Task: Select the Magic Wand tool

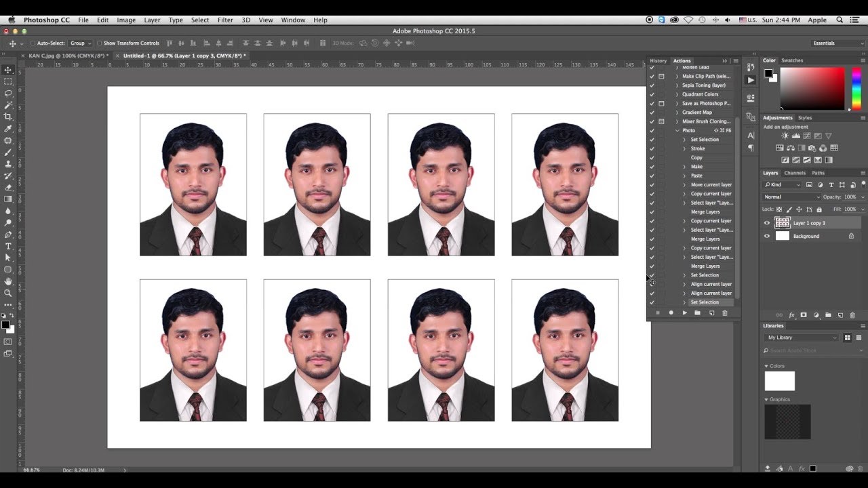Action: [8, 105]
